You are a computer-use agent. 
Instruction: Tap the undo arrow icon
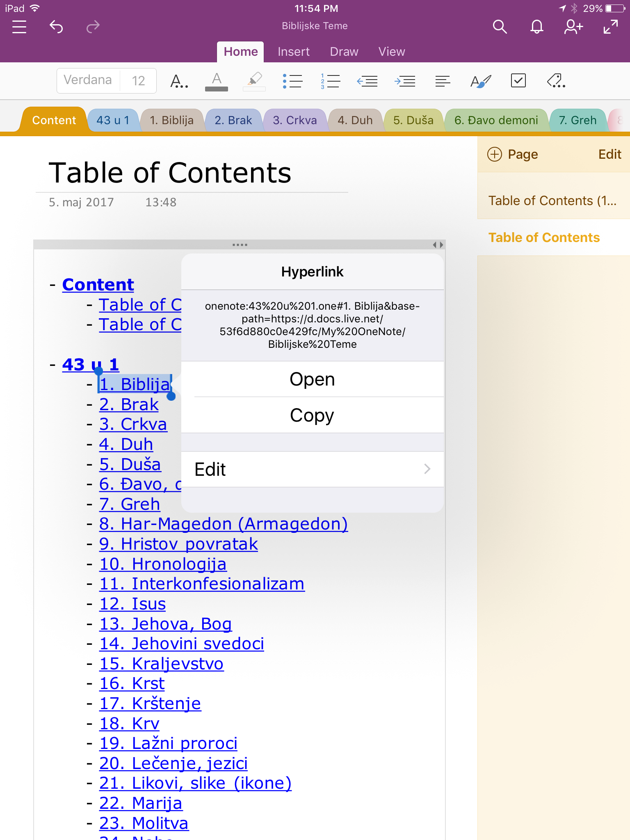point(56,27)
